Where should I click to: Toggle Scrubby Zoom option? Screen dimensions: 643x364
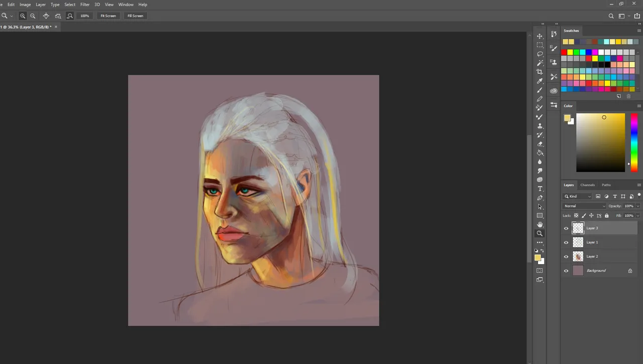[x=70, y=16]
